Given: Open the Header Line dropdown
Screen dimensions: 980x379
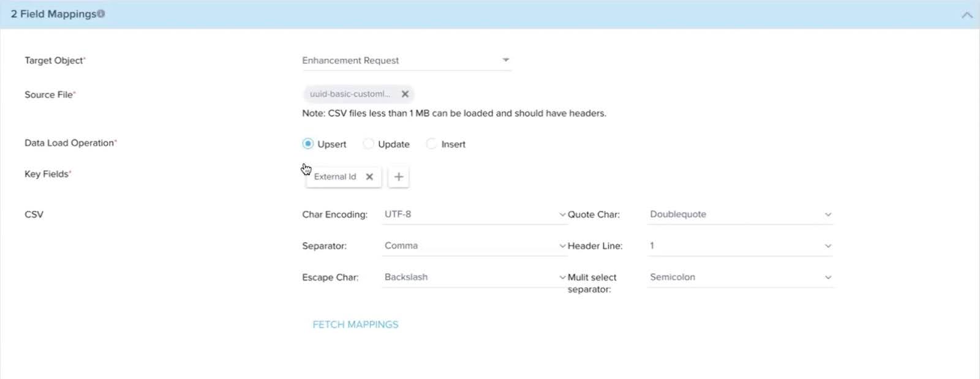Looking at the screenshot, I should 740,246.
